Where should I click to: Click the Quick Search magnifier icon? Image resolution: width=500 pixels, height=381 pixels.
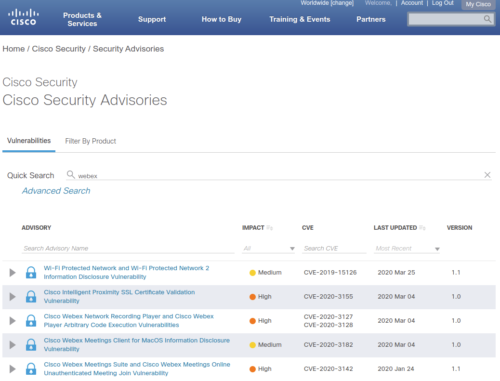[71, 174]
